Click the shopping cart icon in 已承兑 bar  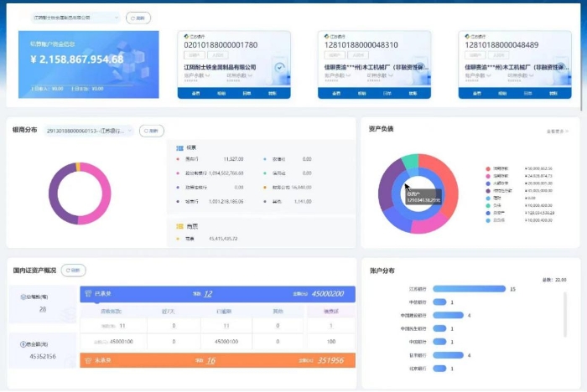tap(88, 294)
